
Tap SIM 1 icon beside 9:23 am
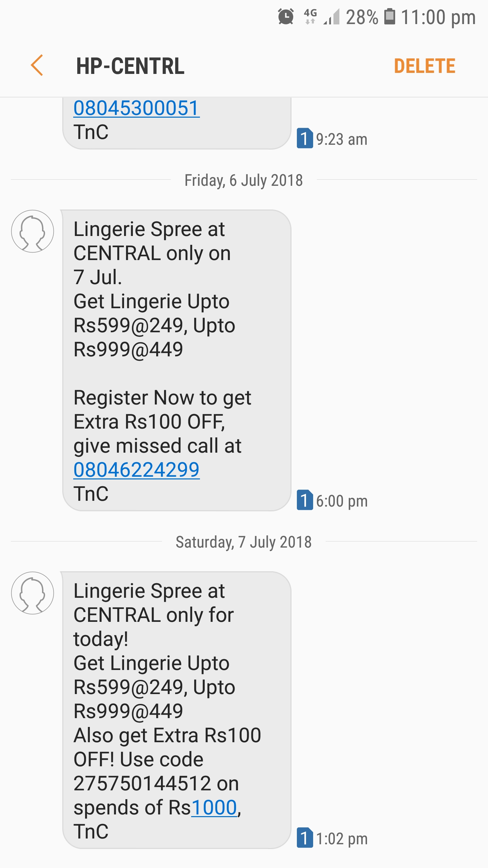304,138
